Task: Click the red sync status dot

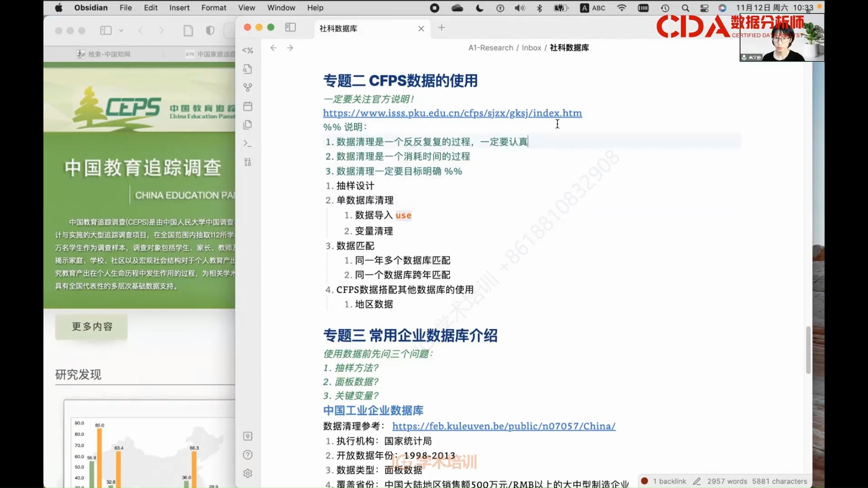Action: coord(645,481)
